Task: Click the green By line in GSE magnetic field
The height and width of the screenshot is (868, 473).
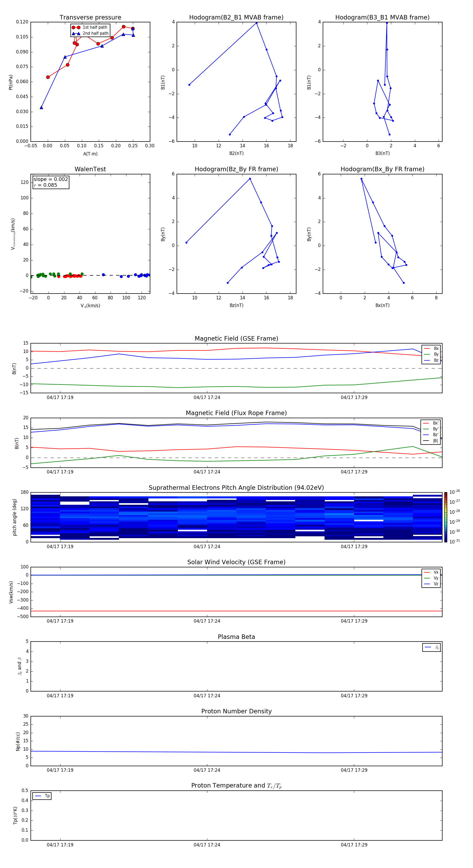Action: (x=236, y=387)
